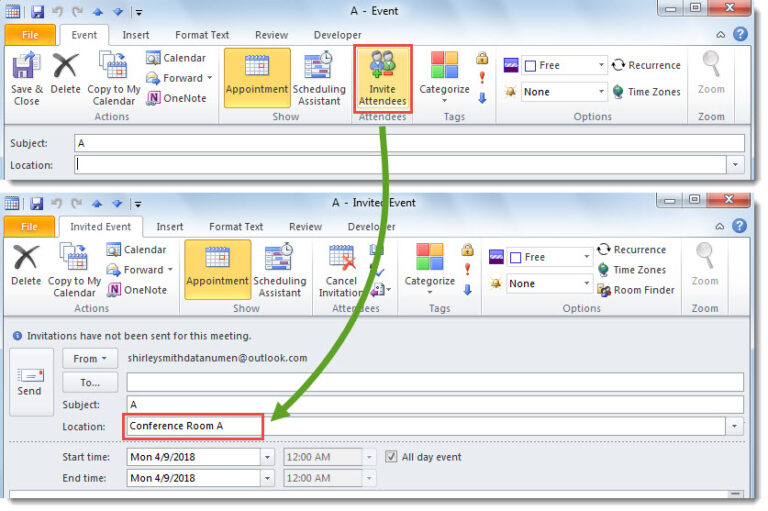Viewport: 768px width, 511px height.
Task: Click Location field with Conference Room A
Action: [425, 426]
